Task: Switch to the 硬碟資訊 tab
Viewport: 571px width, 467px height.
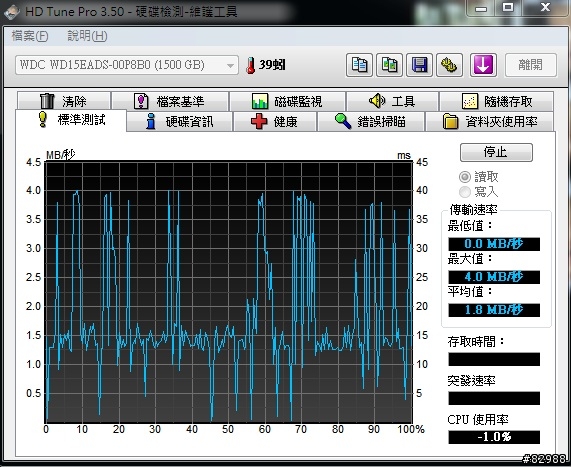Action: pyautogui.click(x=180, y=122)
